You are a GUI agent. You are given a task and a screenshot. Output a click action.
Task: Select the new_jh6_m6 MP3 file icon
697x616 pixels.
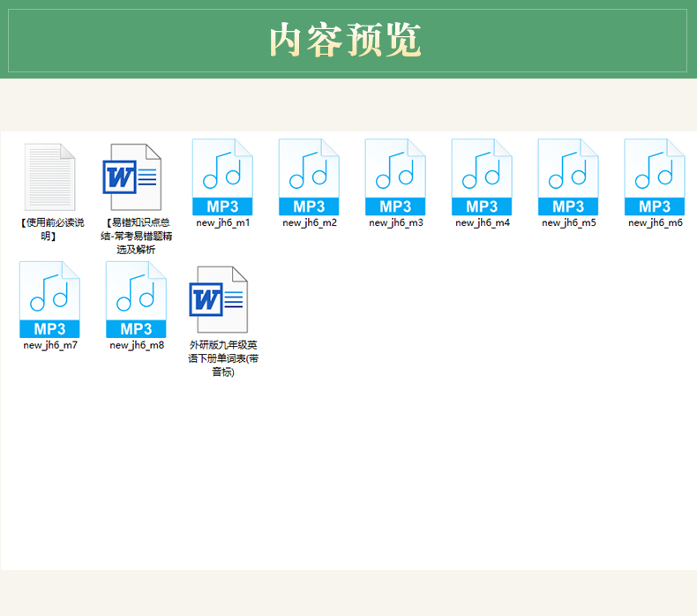click(655, 177)
